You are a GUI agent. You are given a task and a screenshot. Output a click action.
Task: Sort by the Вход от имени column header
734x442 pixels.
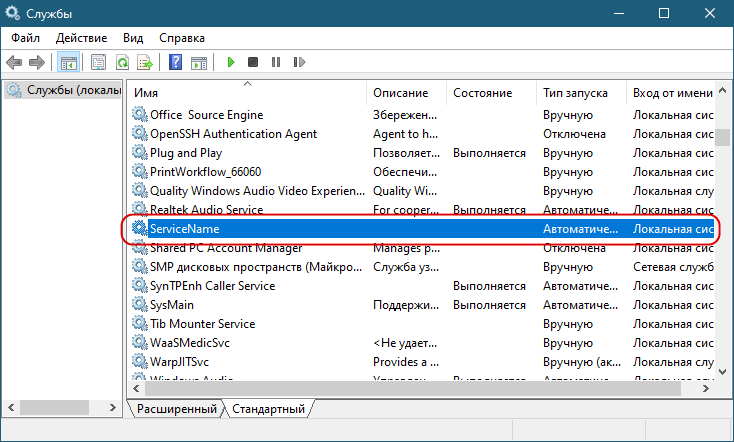coord(670,93)
